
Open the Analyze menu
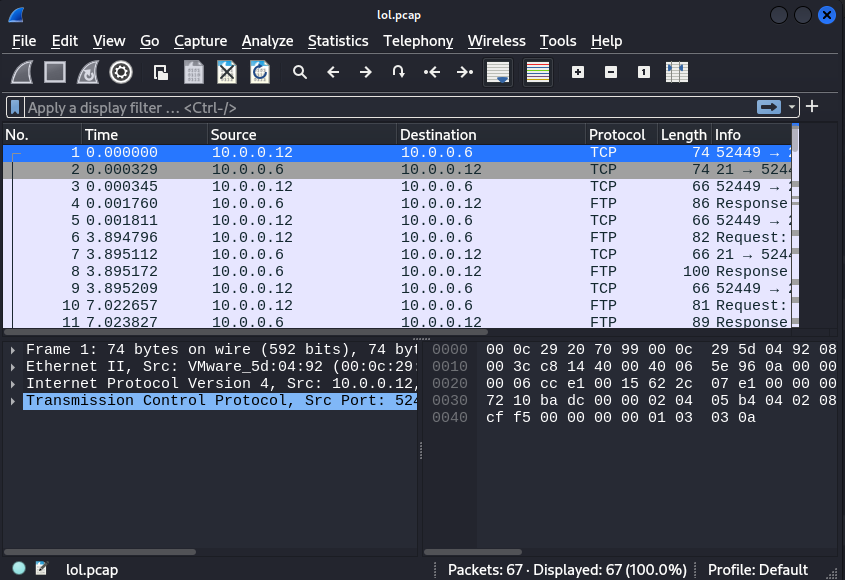tap(267, 41)
